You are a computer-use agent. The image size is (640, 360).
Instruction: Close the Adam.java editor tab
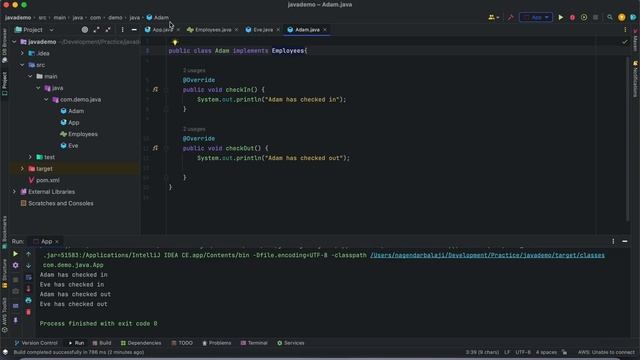pos(325,30)
